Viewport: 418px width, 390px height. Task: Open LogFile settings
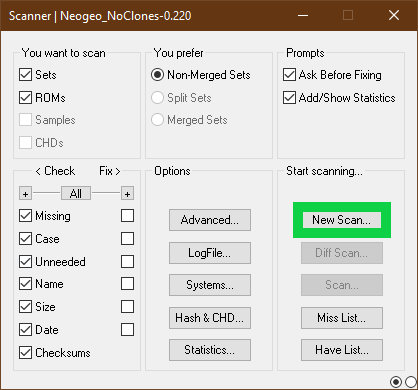(x=210, y=253)
